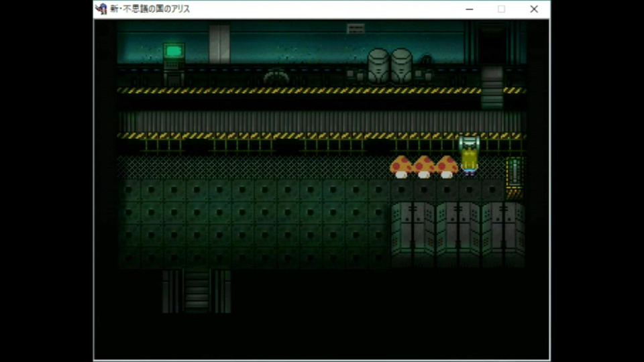
Task: Click the middle metal locker
Action: 458,234
